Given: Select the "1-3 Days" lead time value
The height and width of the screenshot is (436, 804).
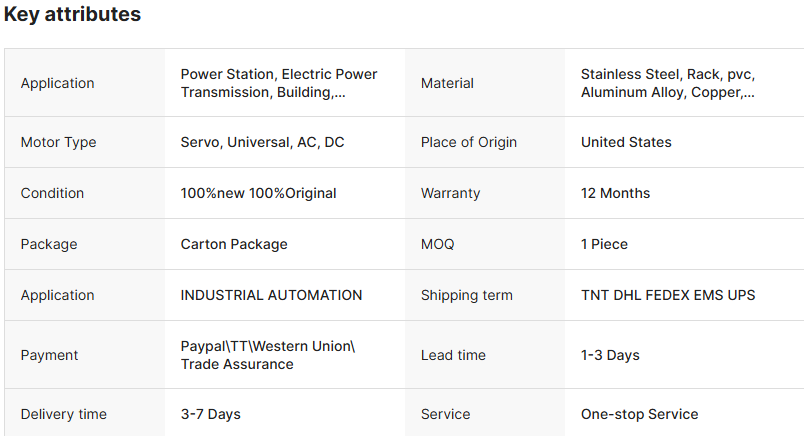Looking at the screenshot, I should pyautogui.click(x=610, y=355).
